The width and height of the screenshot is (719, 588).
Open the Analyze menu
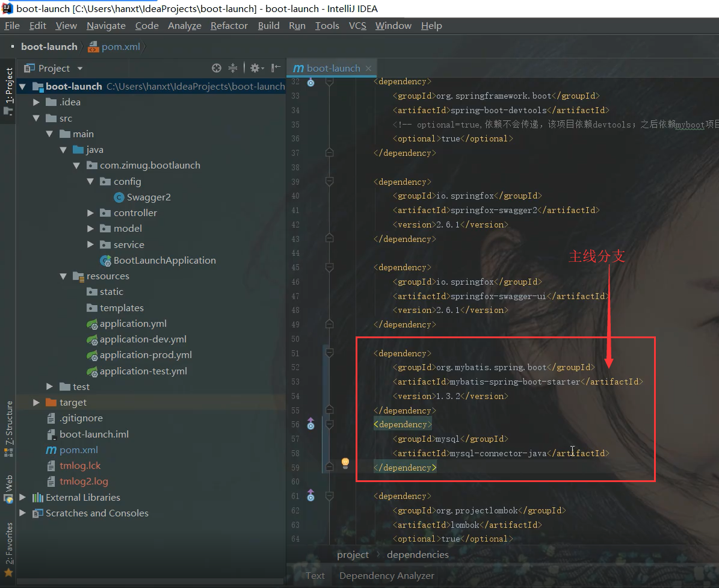pos(184,26)
